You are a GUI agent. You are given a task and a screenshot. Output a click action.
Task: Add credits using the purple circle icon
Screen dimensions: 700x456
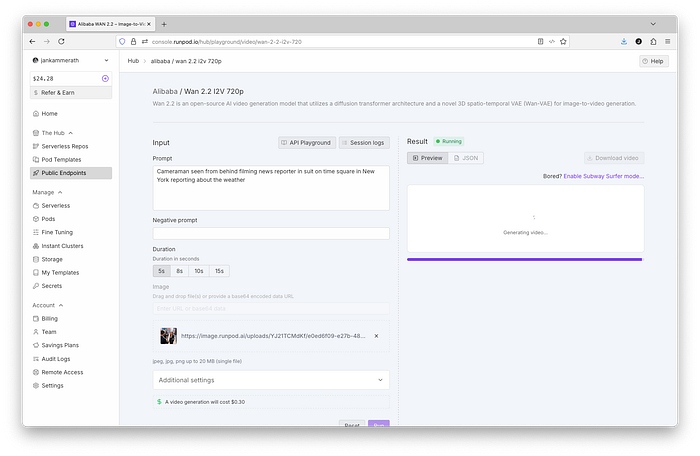click(x=105, y=79)
